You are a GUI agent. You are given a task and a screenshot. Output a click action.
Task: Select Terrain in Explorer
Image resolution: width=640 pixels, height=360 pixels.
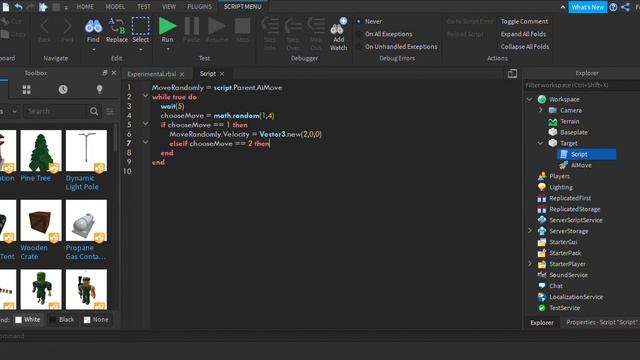pos(569,121)
